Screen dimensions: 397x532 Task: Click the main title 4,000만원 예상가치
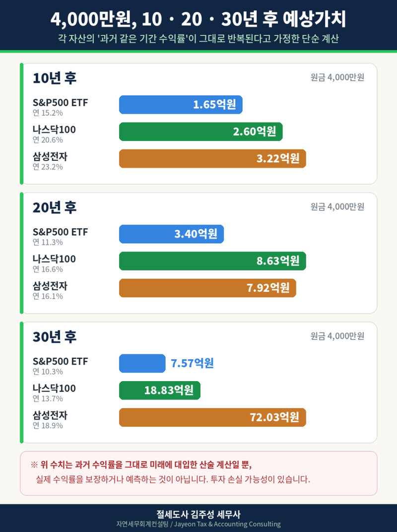click(x=198, y=19)
